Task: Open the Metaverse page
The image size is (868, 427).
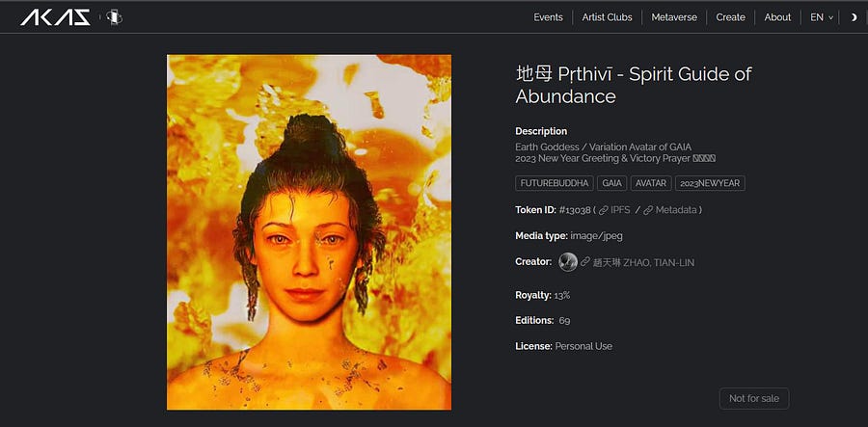Action: (x=674, y=17)
